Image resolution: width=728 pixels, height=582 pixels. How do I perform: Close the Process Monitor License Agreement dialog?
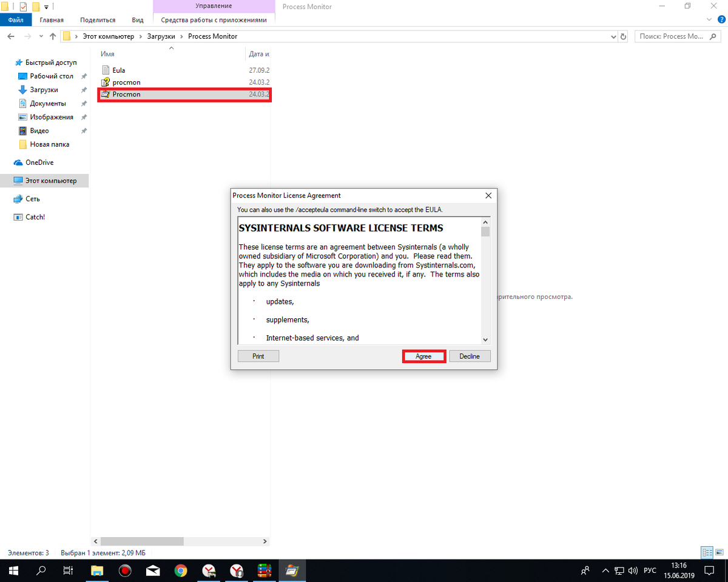488,195
